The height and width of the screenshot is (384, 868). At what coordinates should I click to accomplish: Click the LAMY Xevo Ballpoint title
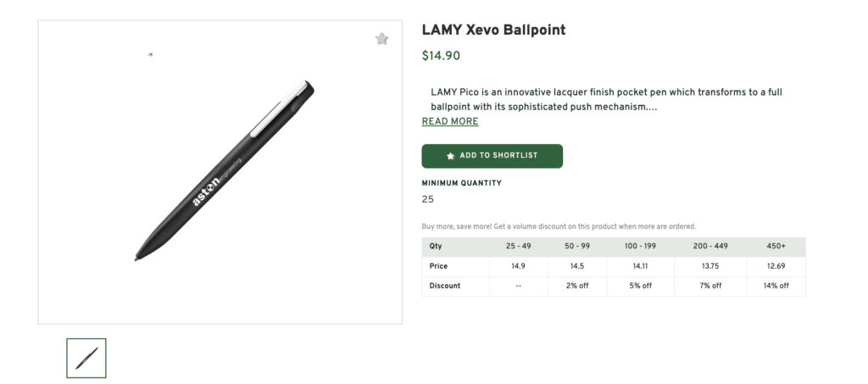tap(493, 31)
